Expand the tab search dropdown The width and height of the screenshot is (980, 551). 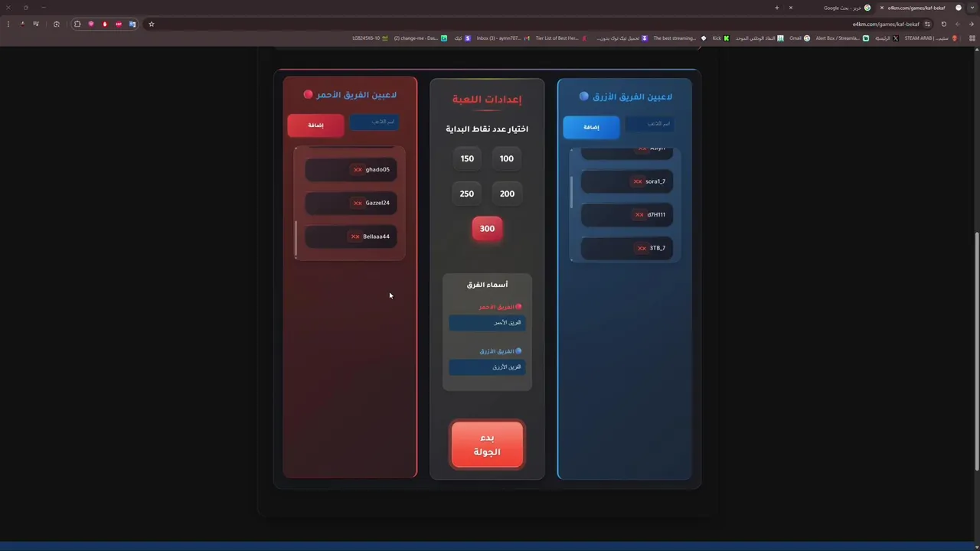(x=972, y=8)
